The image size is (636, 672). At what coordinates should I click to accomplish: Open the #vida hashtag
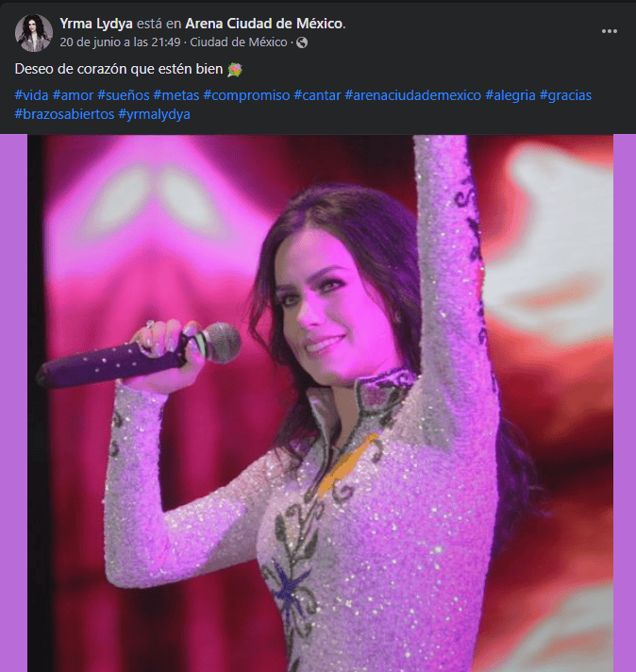pos(31,95)
